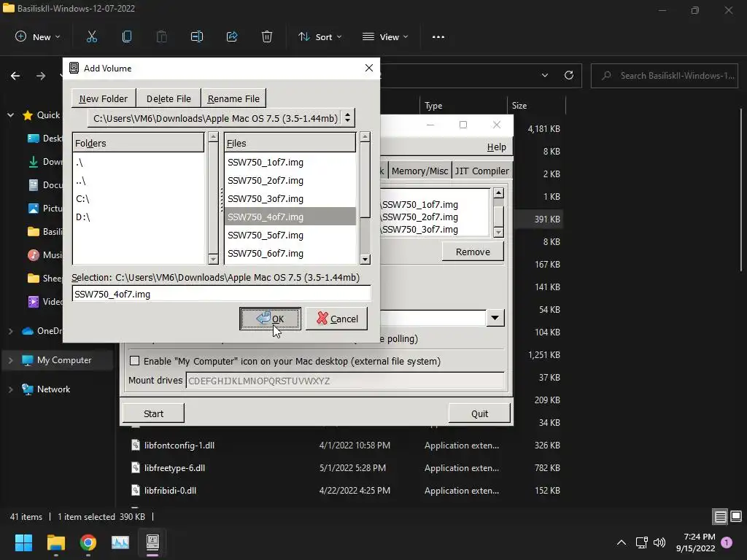This screenshot has height=560, width=747.
Task: Click the libfreetype-6.dll file icon
Action: click(135, 467)
